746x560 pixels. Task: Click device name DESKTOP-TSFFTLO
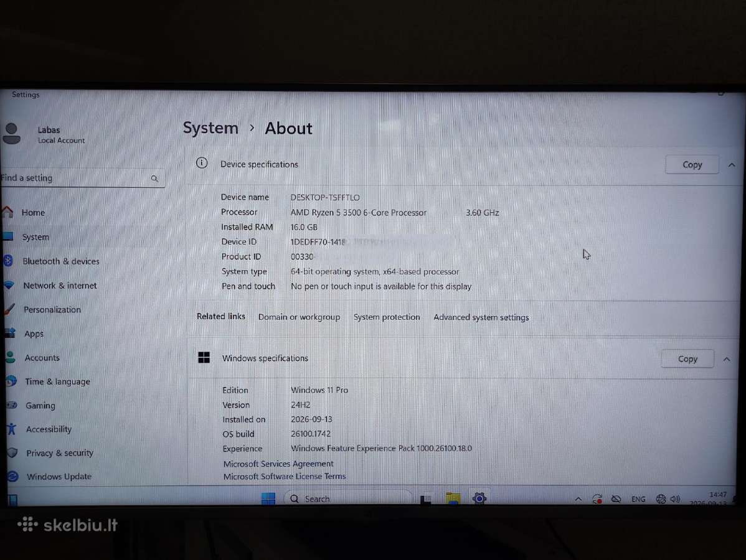click(325, 197)
